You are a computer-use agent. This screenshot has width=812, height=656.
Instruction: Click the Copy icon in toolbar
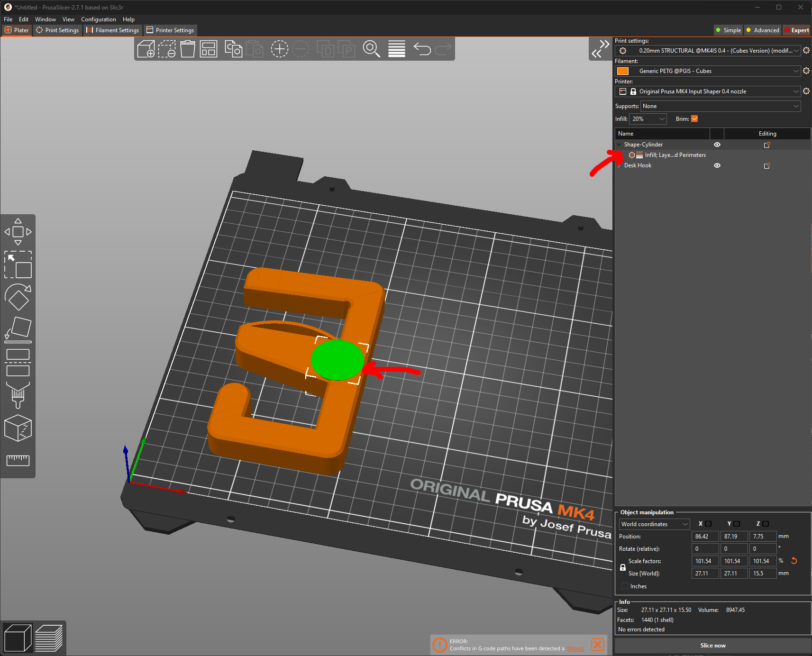click(x=233, y=49)
